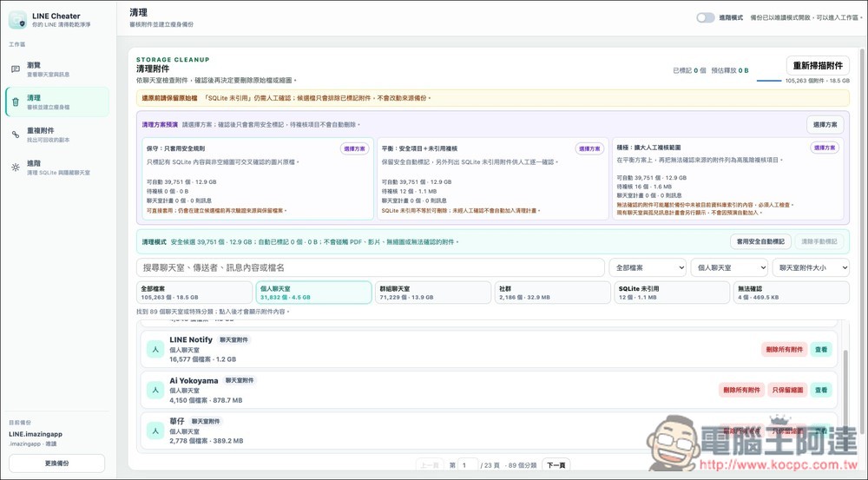The height and width of the screenshot is (480, 868).
Task: Toggle the 進階模式 switch
Action: tap(705, 17)
